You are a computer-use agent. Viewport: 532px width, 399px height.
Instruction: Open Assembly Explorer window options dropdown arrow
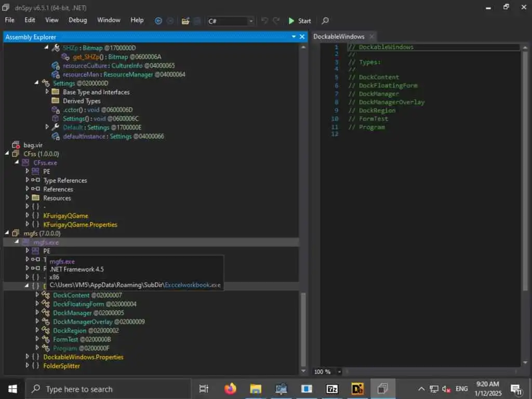[294, 37]
